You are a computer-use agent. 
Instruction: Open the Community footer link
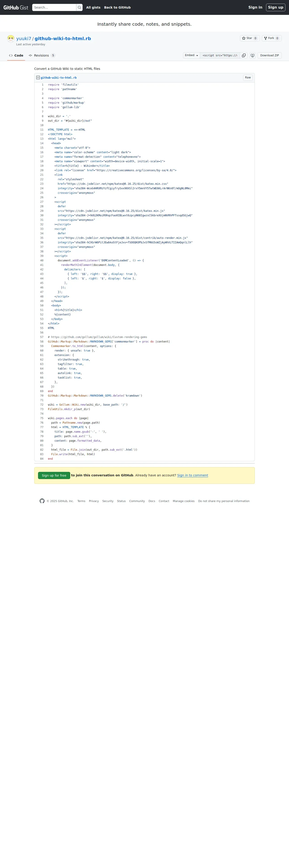tap(137, 501)
